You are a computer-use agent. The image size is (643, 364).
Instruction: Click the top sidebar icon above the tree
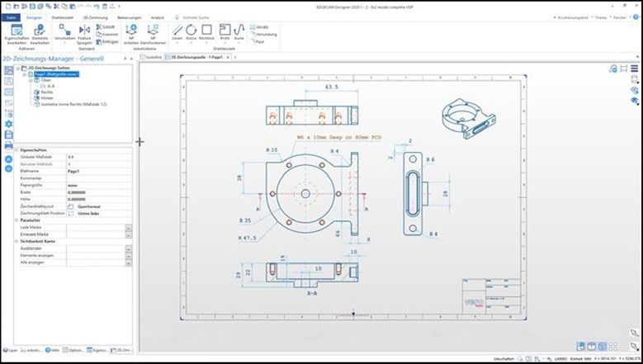8,70
